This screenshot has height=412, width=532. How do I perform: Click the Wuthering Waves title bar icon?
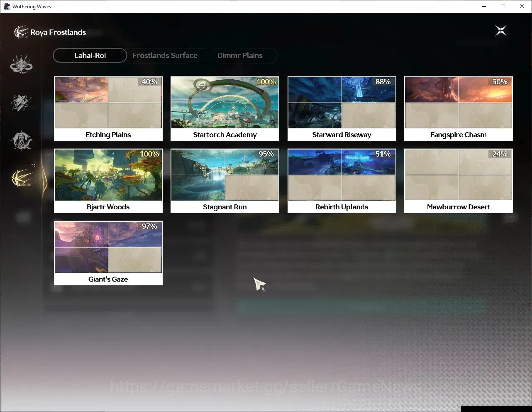(x=7, y=6)
